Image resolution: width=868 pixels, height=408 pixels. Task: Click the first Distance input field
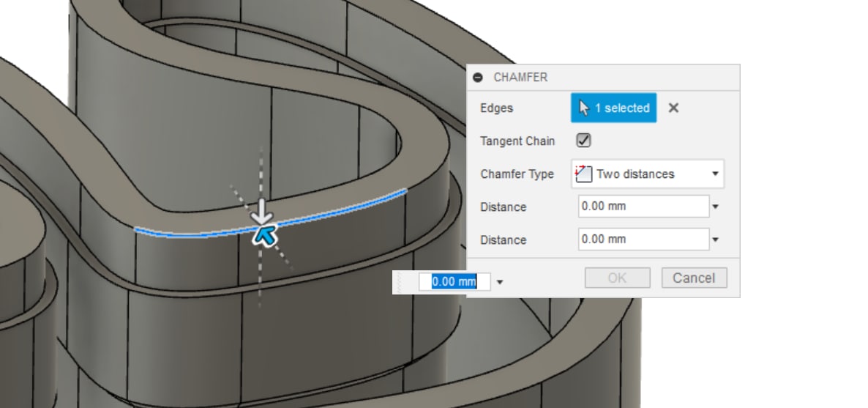644,207
